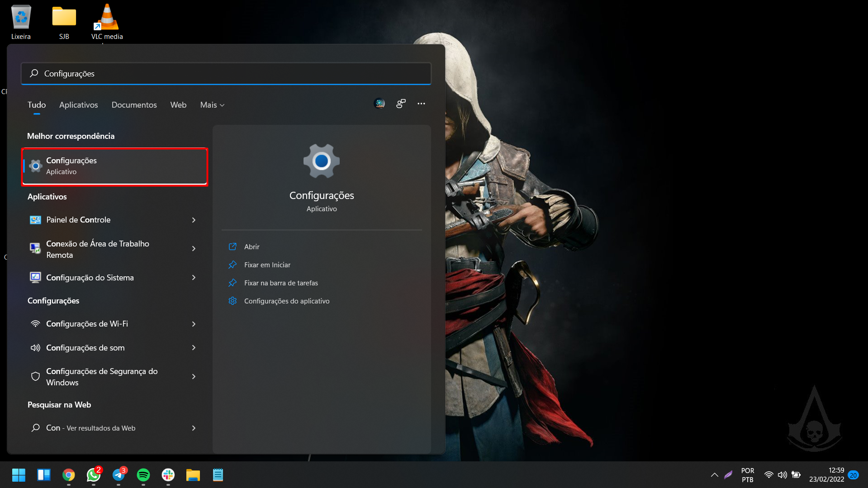Switch to the Documentos tab
Image resolution: width=868 pixels, height=488 pixels.
coord(134,104)
